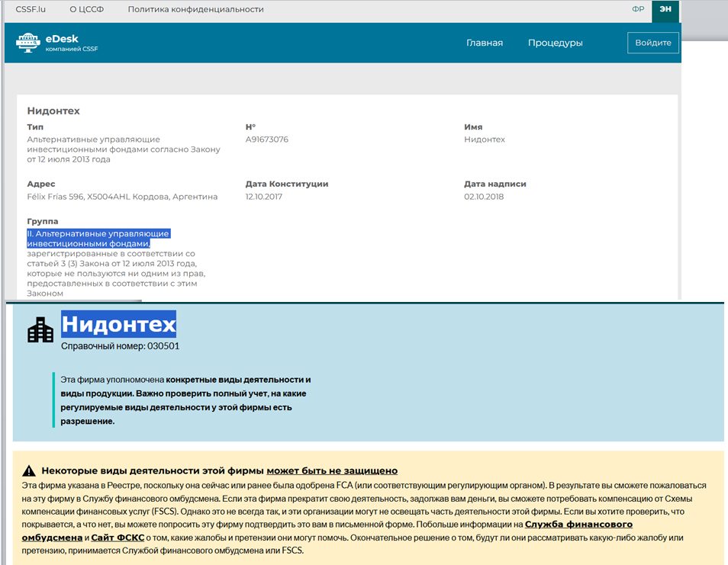Click the может быть не защищено link
728x565 pixels.
pyautogui.click(x=332, y=471)
